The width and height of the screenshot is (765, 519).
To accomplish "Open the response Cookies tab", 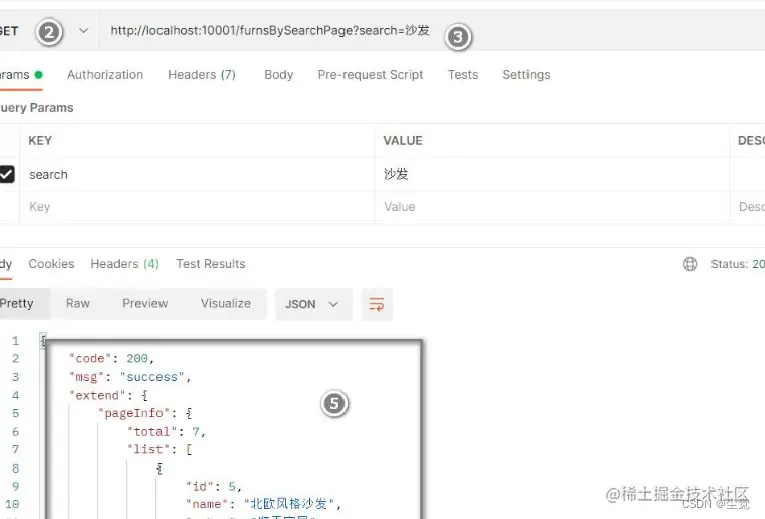I will [51, 264].
